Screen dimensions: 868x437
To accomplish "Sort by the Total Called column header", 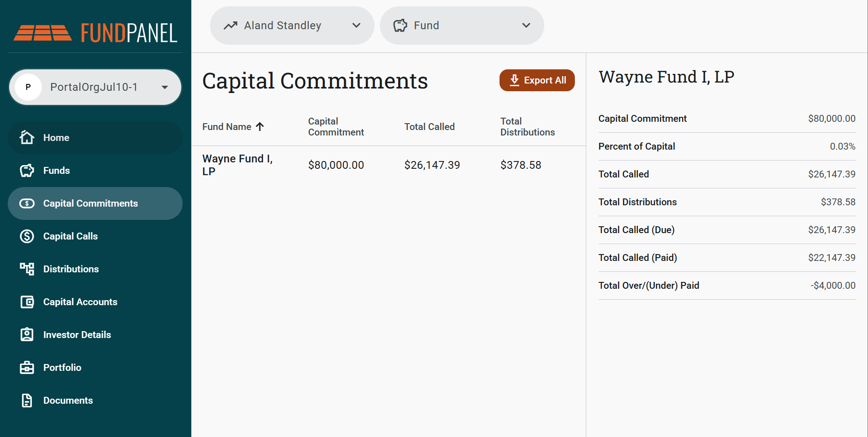I will coord(429,127).
